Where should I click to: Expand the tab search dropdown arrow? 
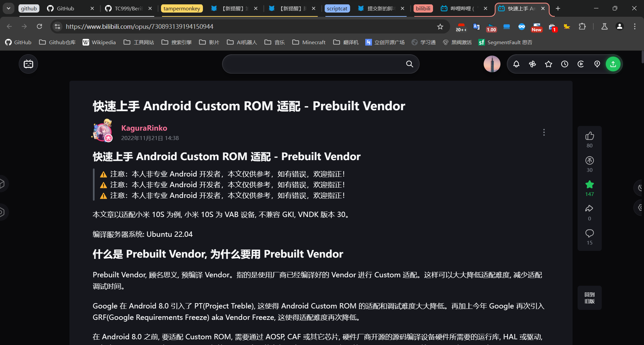point(8,8)
